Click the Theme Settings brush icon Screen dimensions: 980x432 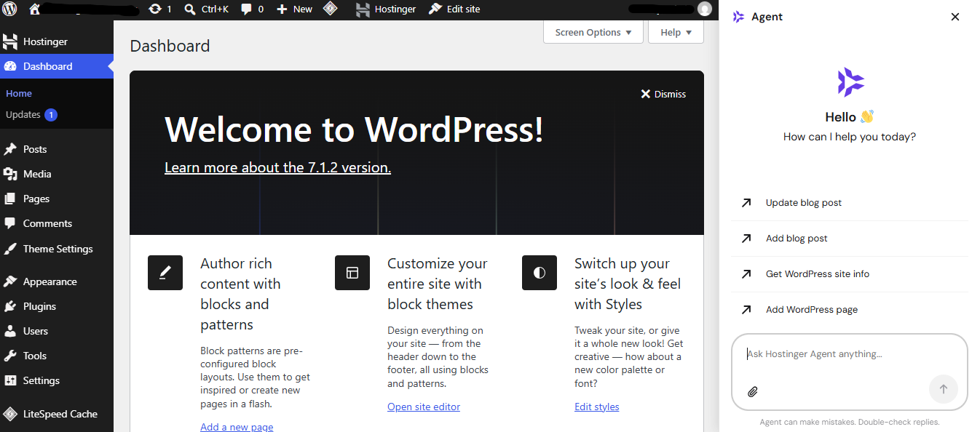[x=10, y=249]
